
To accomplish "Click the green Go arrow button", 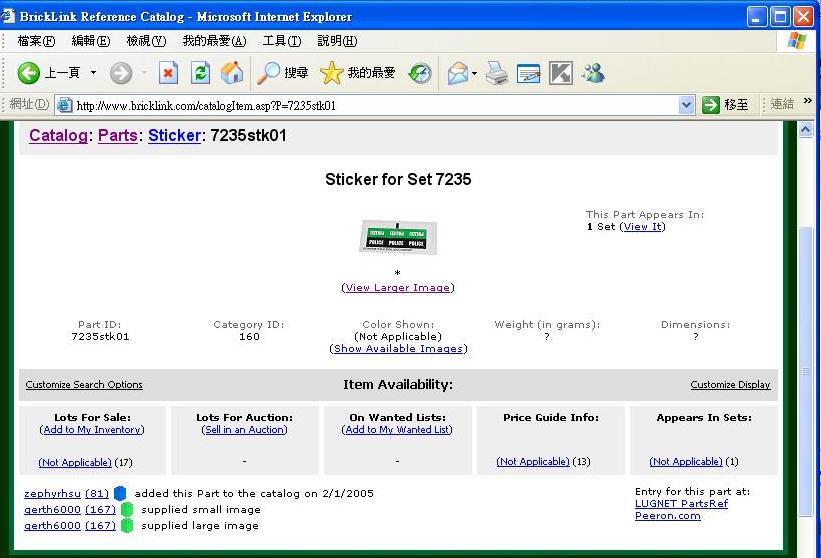I will click(711, 105).
